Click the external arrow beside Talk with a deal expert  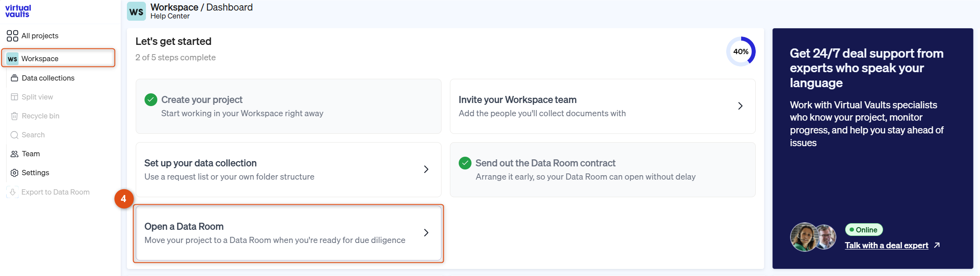pyautogui.click(x=937, y=245)
